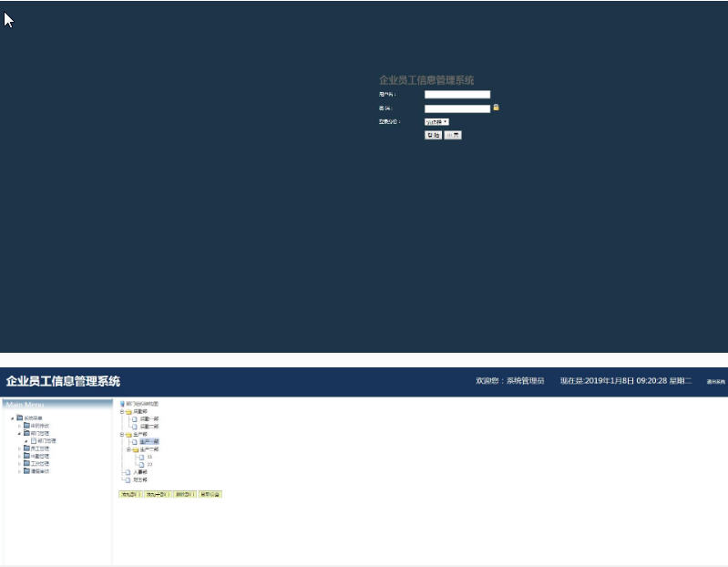
Task: Collapse the 后勤部 node in department tree
Action: point(122,412)
